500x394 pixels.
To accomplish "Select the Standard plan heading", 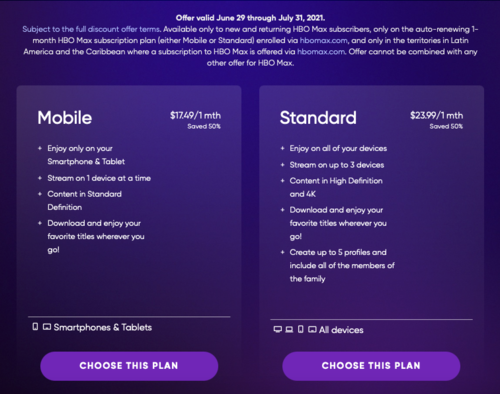I will [318, 118].
